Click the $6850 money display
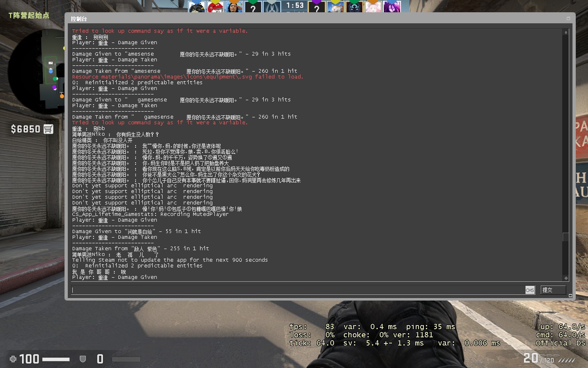 25,129
